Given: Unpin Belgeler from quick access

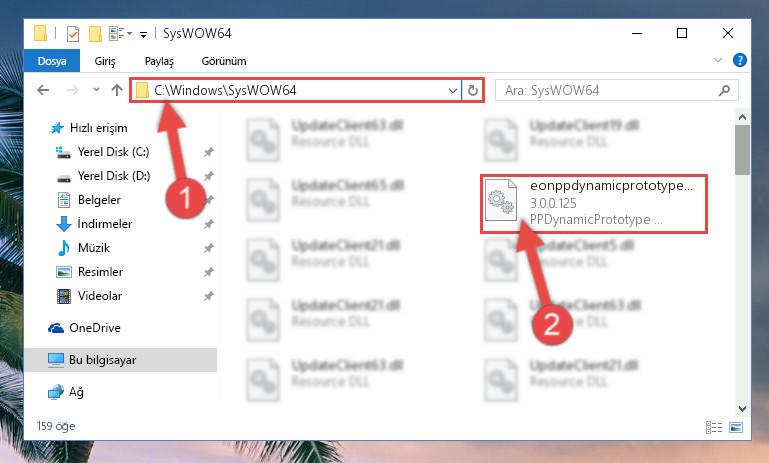Looking at the screenshot, I should (209, 200).
